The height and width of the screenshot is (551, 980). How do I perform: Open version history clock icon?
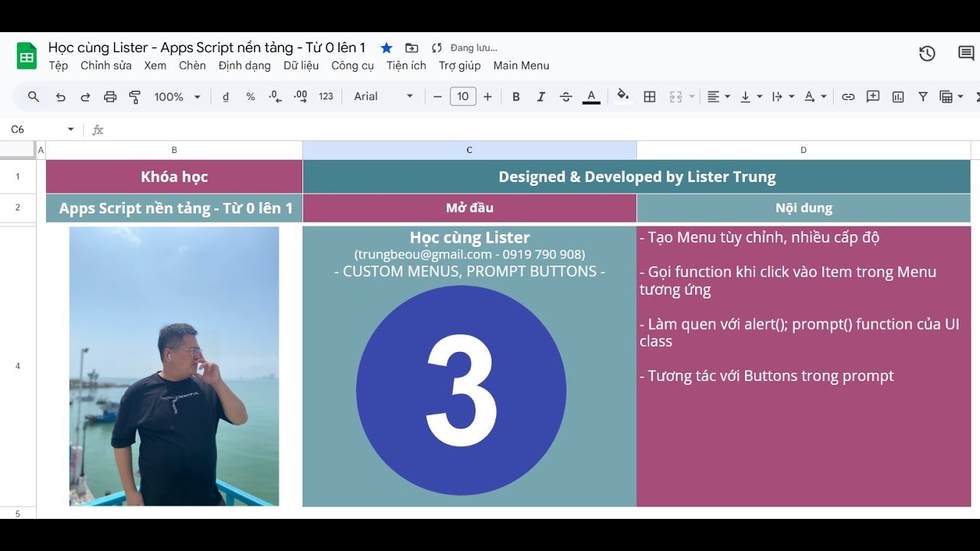[927, 54]
